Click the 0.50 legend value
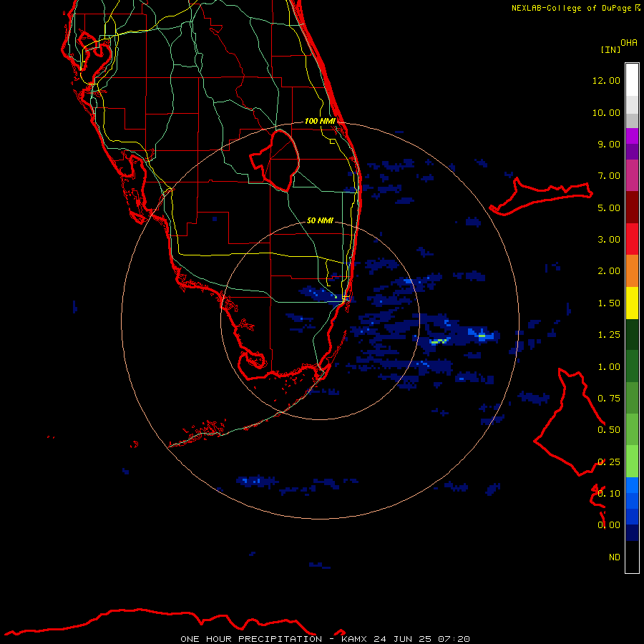The width and height of the screenshot is (644, 644). [609, 430]
